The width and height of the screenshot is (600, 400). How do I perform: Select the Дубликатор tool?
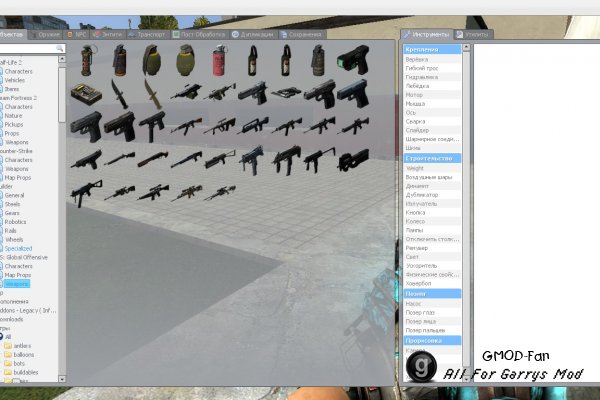point(432,195)
